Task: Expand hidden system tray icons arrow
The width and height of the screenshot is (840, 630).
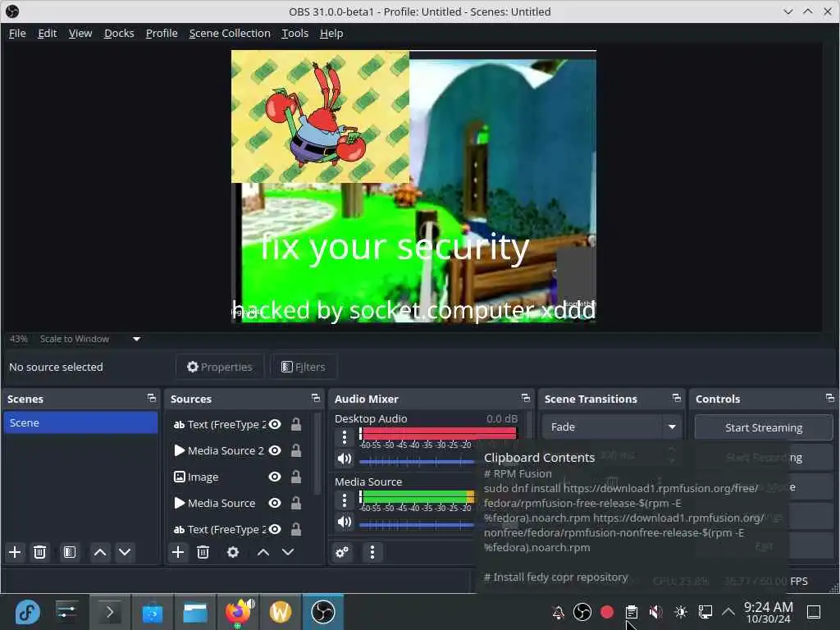Action: [728, 612]
